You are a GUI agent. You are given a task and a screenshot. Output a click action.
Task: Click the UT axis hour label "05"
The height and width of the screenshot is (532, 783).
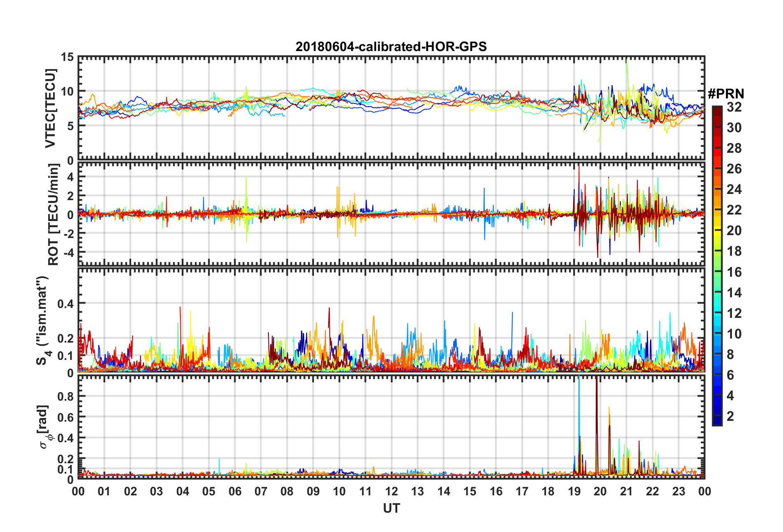point(209,491)
